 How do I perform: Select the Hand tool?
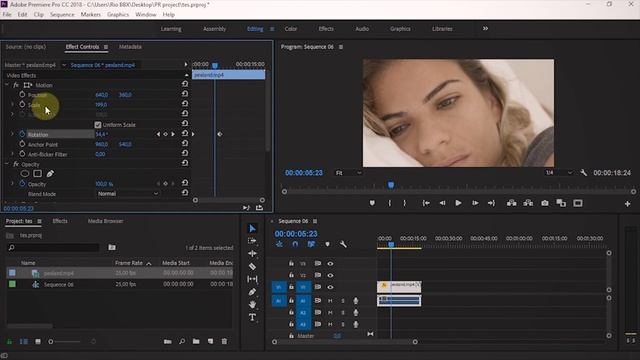pyautogui.click(x=252, y=304)
